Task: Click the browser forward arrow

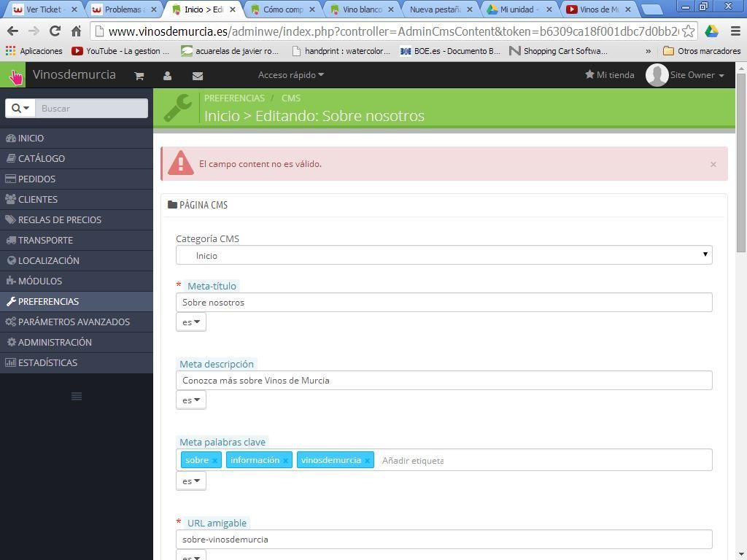Action: coord(34,31)
